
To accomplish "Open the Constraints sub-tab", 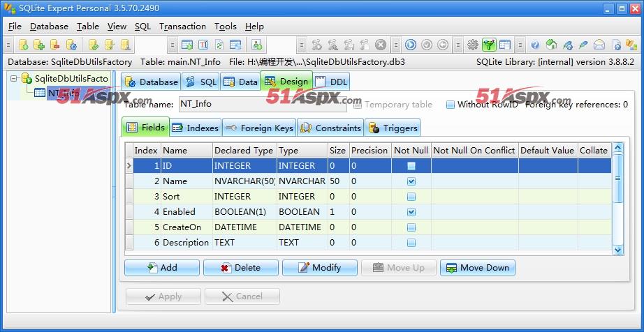I will (330, 128).
